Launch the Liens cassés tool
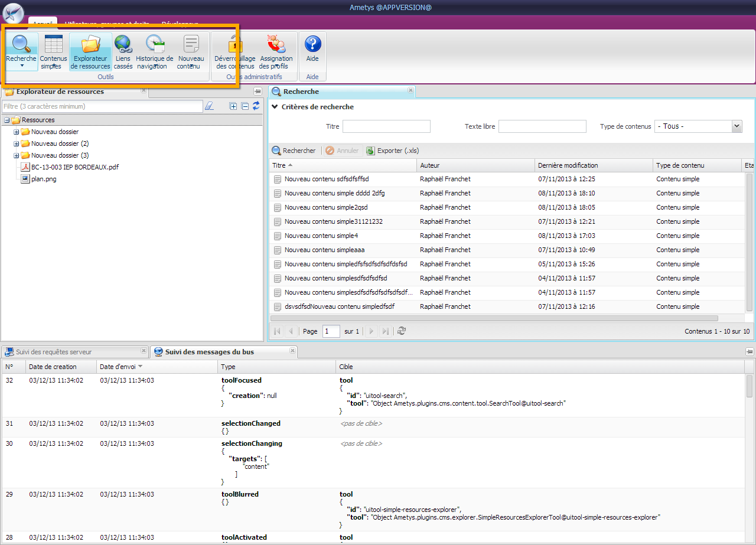The height and width of the screenshot is (545, 756). point(123,46)
